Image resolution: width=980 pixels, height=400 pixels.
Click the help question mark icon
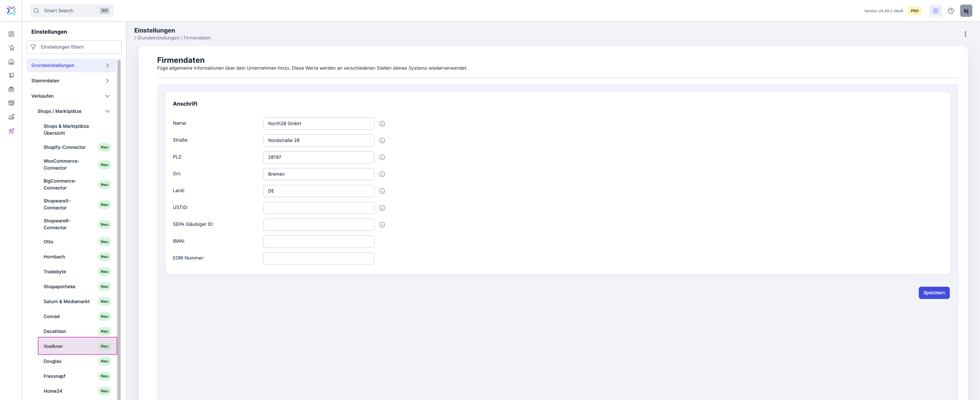coord(951,11)
